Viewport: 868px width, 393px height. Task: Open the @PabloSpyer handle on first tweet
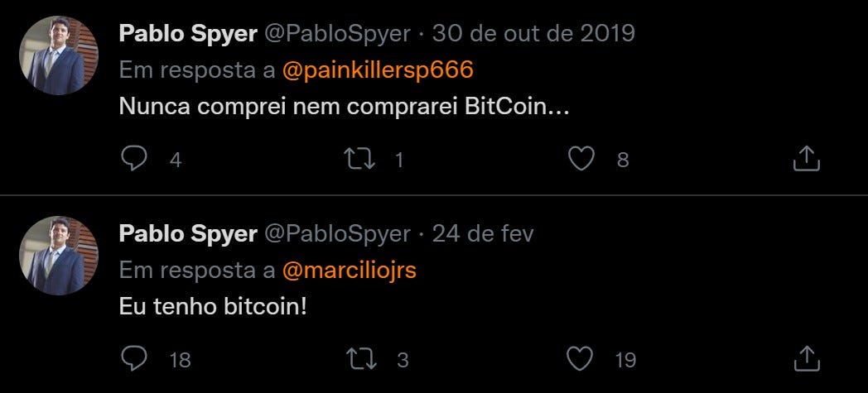click(x=338, y=34)
